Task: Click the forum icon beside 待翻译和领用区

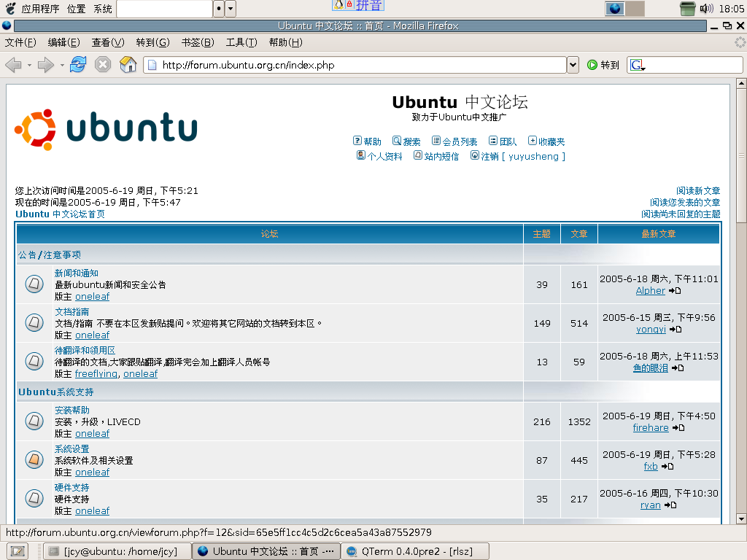Action: [34, 362]
